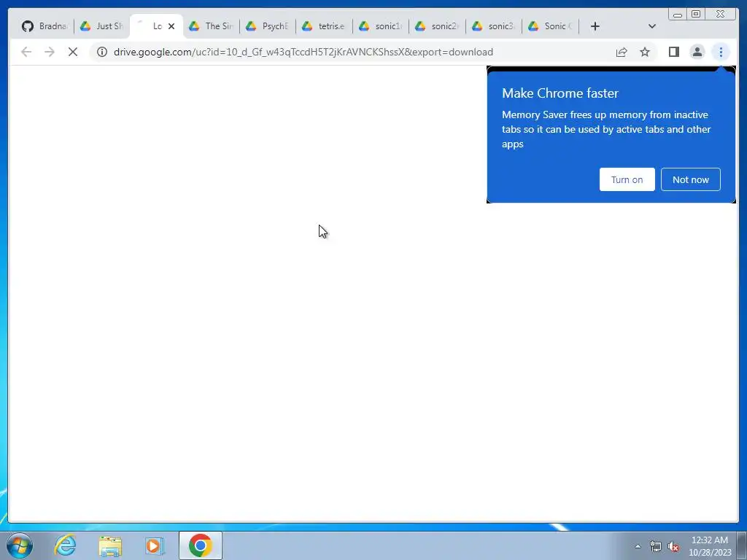Stop loading the page
Image resolution: width=747 pixels, height=560 pixels.
pos(73,52)
